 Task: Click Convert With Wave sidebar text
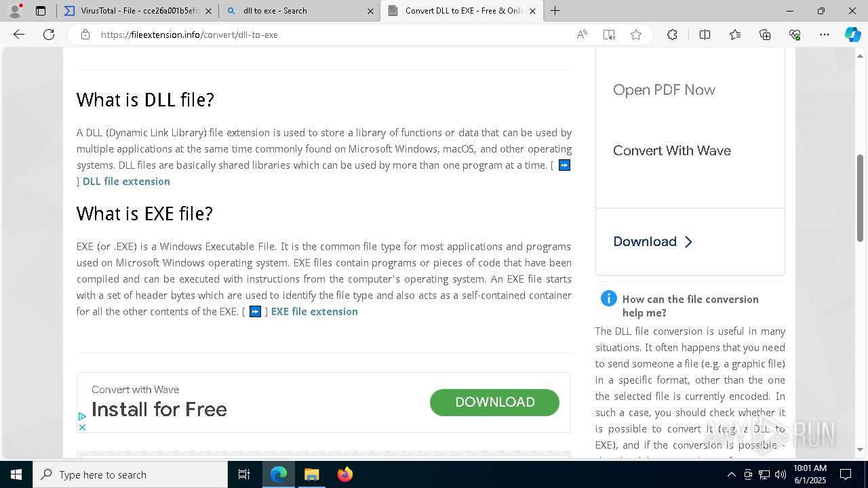point(672,150)
